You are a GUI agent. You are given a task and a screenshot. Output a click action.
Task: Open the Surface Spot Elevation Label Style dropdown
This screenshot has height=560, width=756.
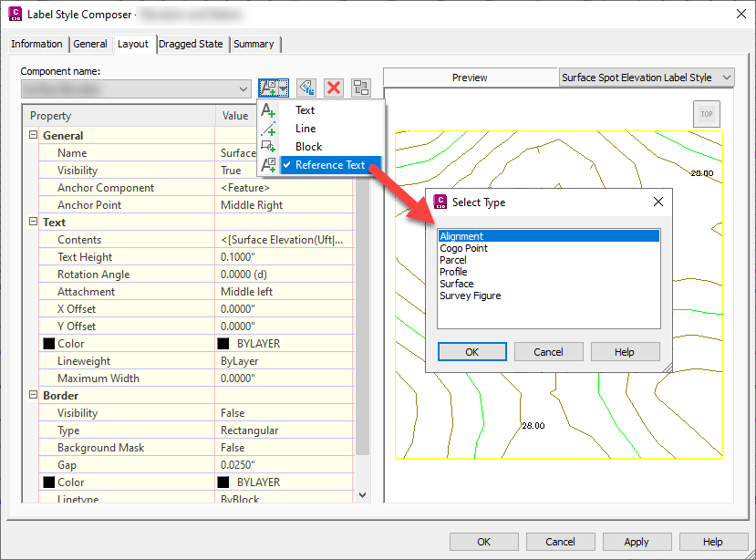(x=725, y=77)
